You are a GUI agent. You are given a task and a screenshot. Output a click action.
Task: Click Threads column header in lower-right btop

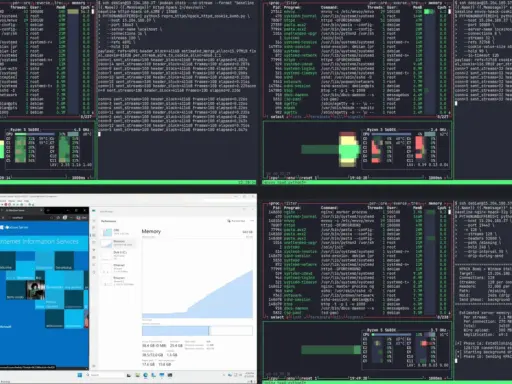click(375, 207)
